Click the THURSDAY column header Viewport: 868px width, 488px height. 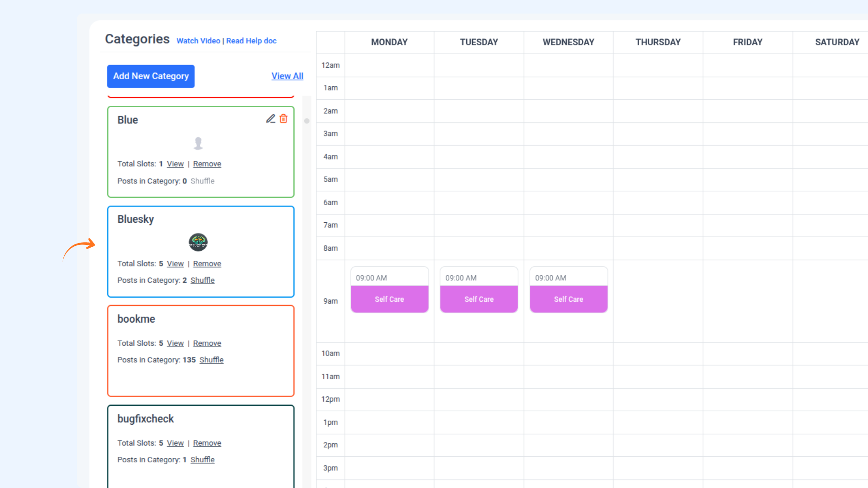(658, 42)
